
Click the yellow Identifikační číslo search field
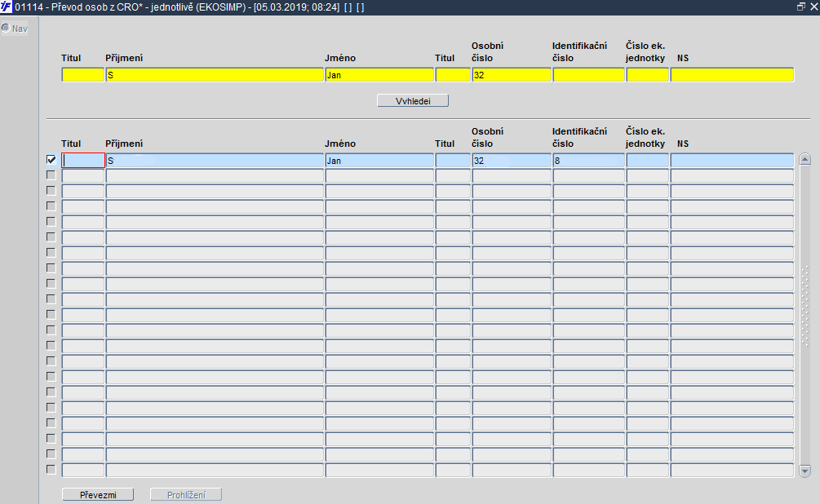point(589,75)
